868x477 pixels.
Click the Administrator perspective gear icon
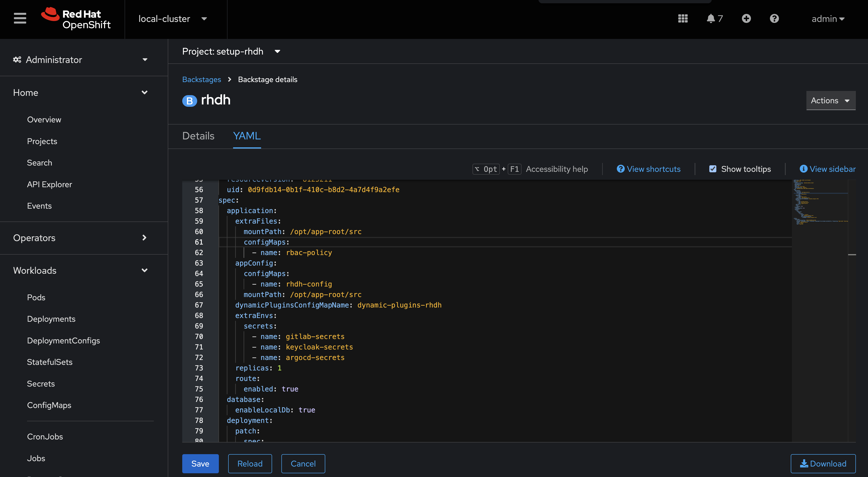17,60
